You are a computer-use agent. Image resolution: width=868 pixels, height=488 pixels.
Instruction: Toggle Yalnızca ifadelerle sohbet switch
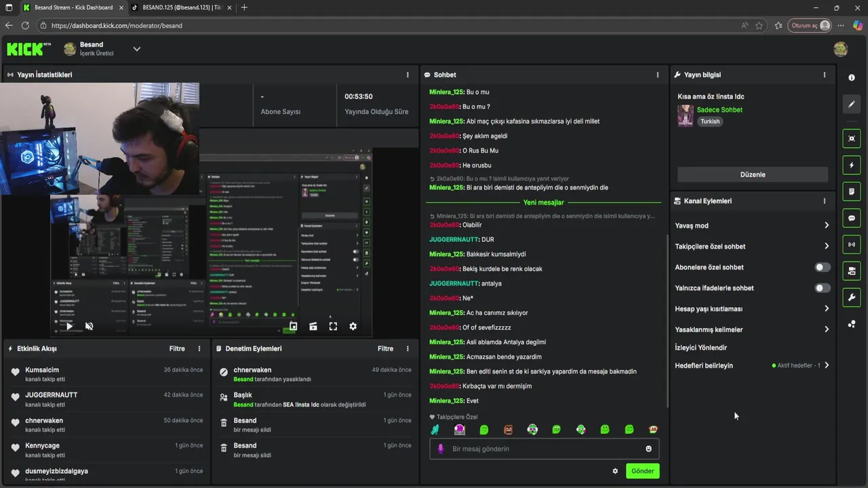[x=822, y=288]
